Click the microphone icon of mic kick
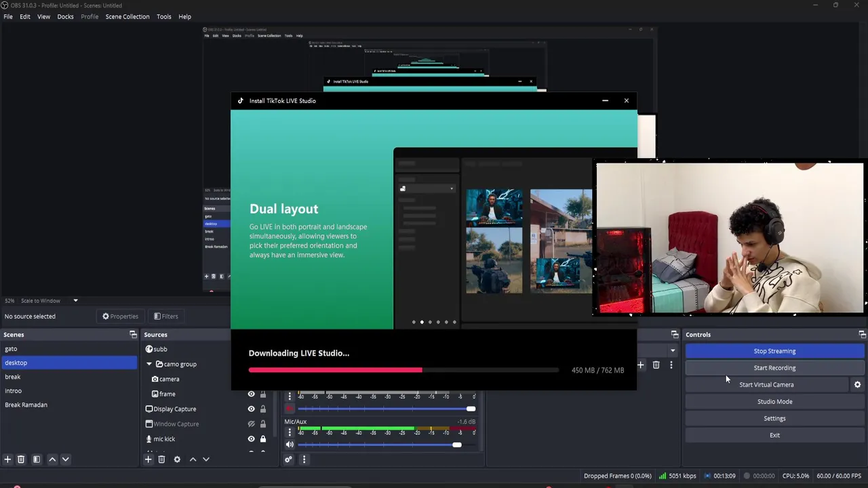868x488 pixels. (149, 439)
